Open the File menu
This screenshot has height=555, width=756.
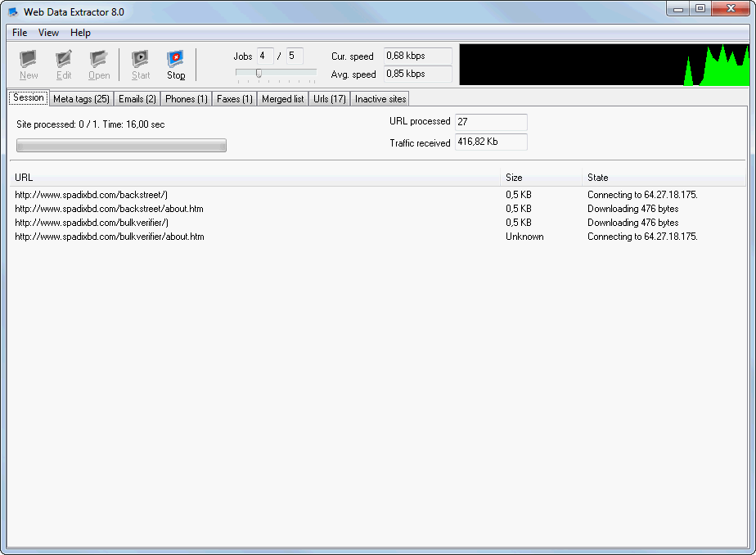click(x=19, y=33)
